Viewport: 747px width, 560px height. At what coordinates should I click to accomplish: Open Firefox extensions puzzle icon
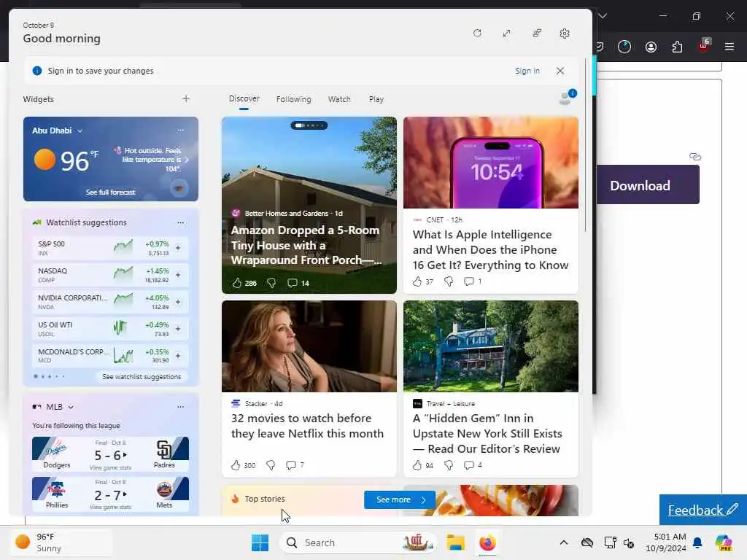[677, 47]
